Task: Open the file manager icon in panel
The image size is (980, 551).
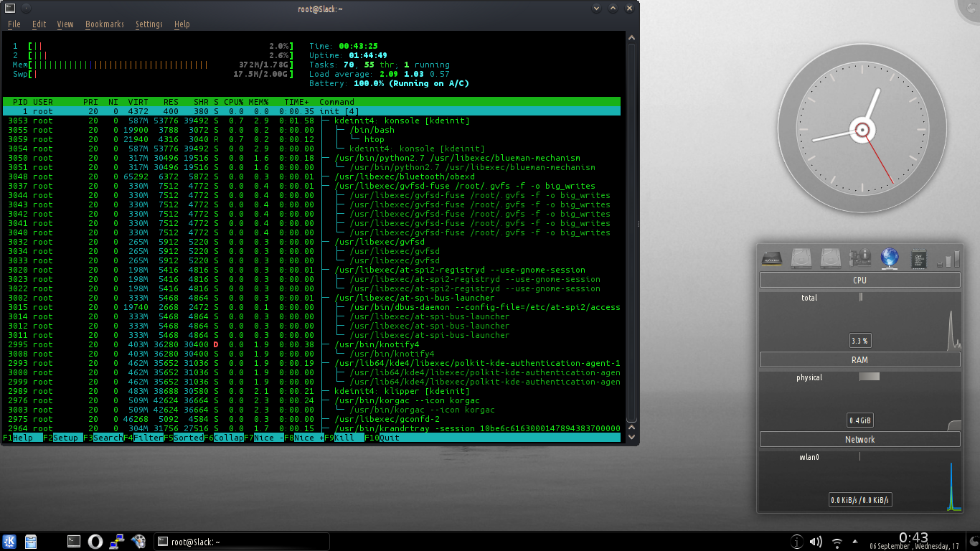Action: [x=31, y=542]
